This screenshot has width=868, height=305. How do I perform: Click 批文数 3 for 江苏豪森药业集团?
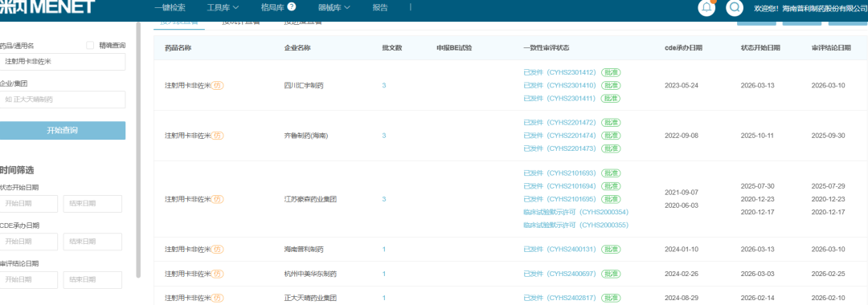[383, 199]
